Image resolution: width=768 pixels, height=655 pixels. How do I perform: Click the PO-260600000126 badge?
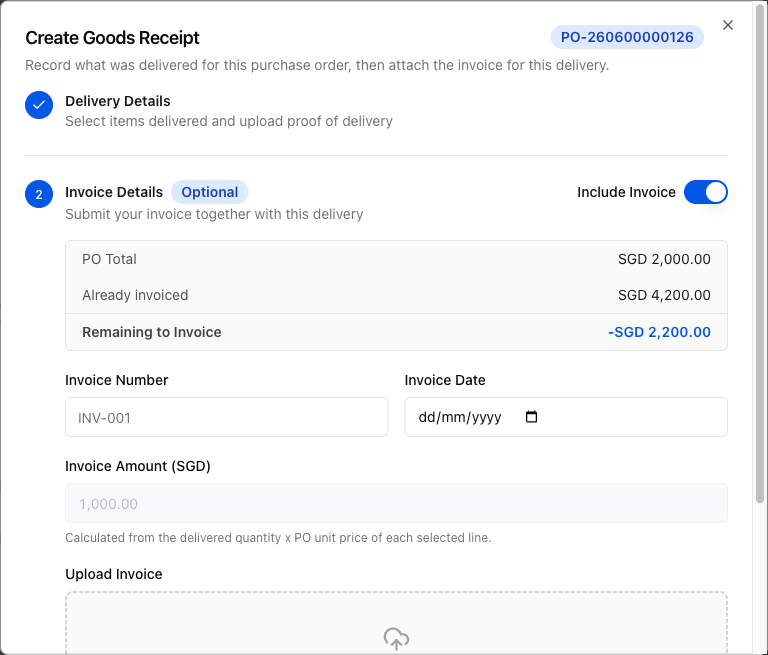click(627, 37)
